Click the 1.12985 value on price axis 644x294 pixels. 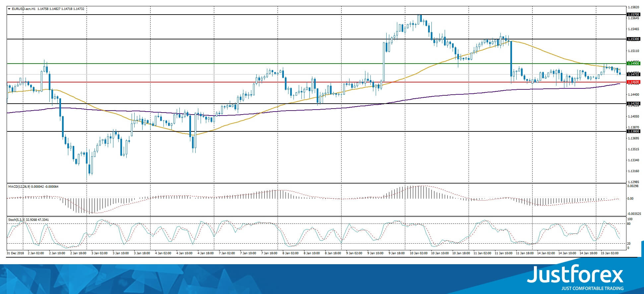click(x=634, y=182)
